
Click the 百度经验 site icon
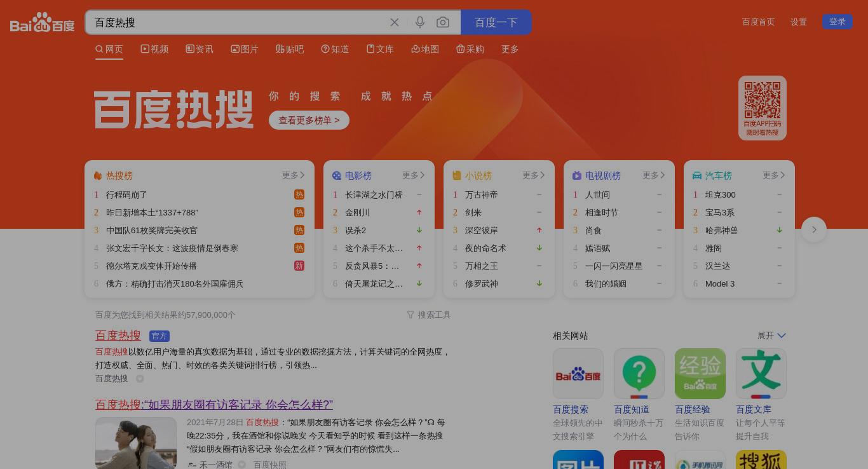point(700,374)
